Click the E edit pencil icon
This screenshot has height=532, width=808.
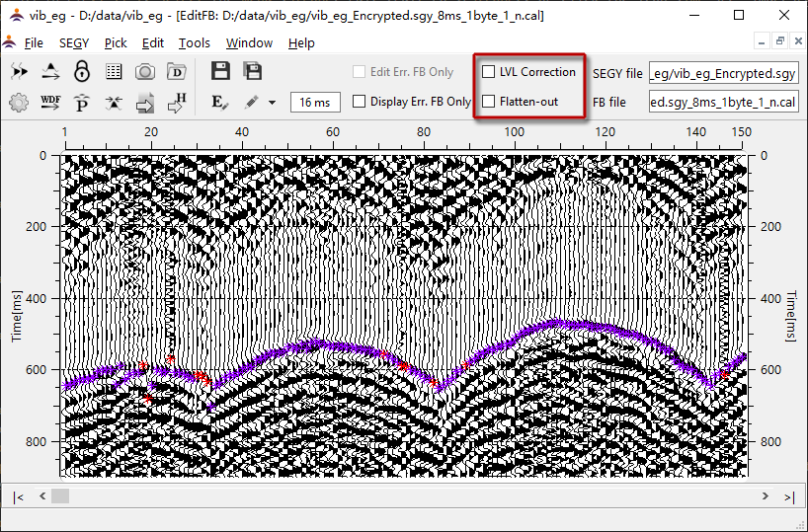pos(220,103)
